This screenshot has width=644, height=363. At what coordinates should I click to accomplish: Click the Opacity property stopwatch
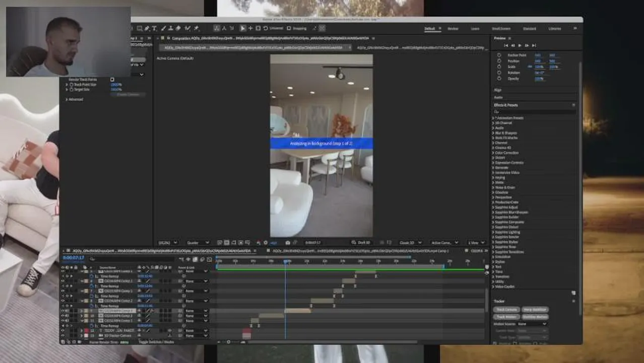[499, 79]
